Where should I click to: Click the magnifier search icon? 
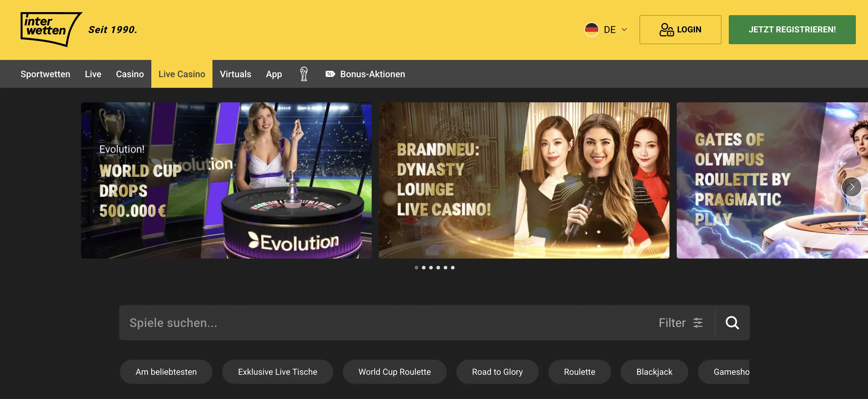732,323
